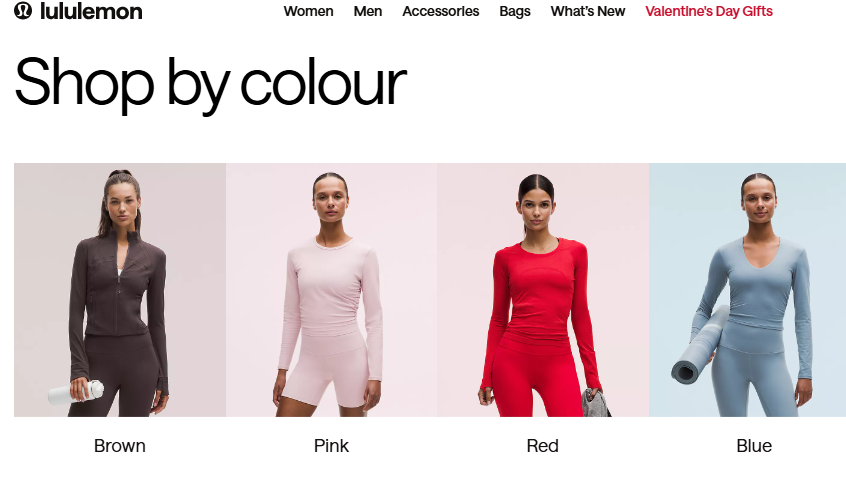Click the Pink colour label
This screenshot has width=846, height=492.
(331, 446)
